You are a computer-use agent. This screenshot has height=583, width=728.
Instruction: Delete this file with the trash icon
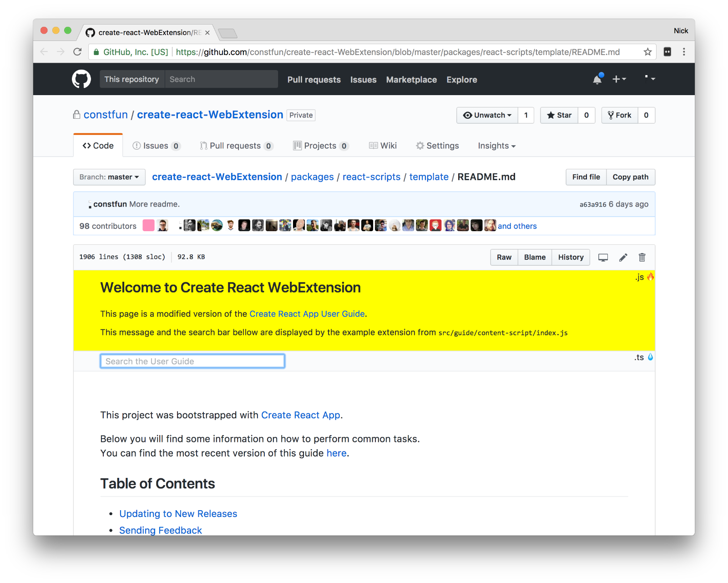click(x=642, y=258)
